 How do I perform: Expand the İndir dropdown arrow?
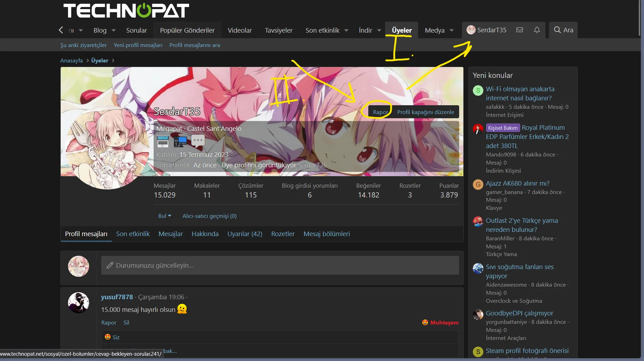click(x=379, y=31)
